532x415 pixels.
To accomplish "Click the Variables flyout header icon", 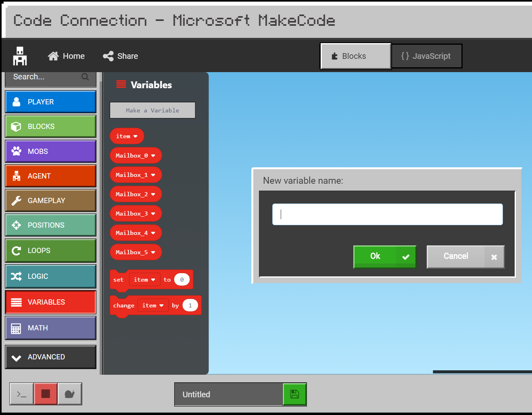I will coord(121,84).
